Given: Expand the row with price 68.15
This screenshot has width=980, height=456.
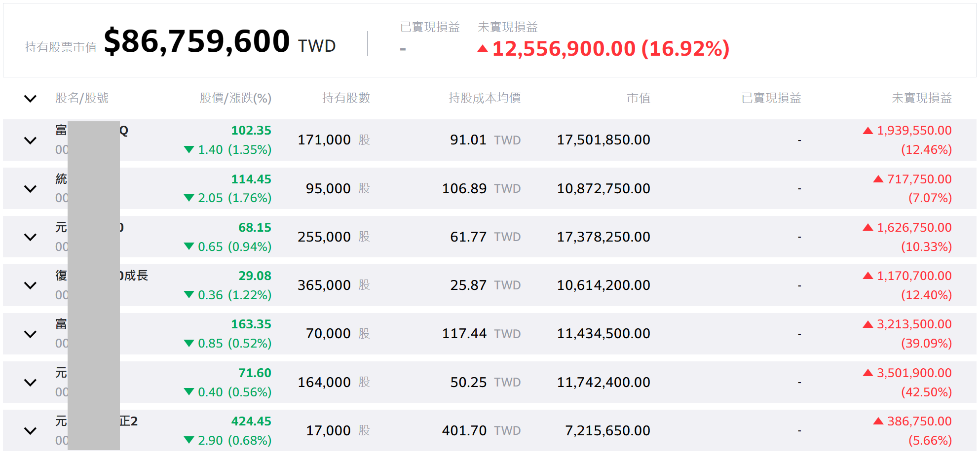Looking at the screenshot, I should pyautogui.click(x=30, y=237).
